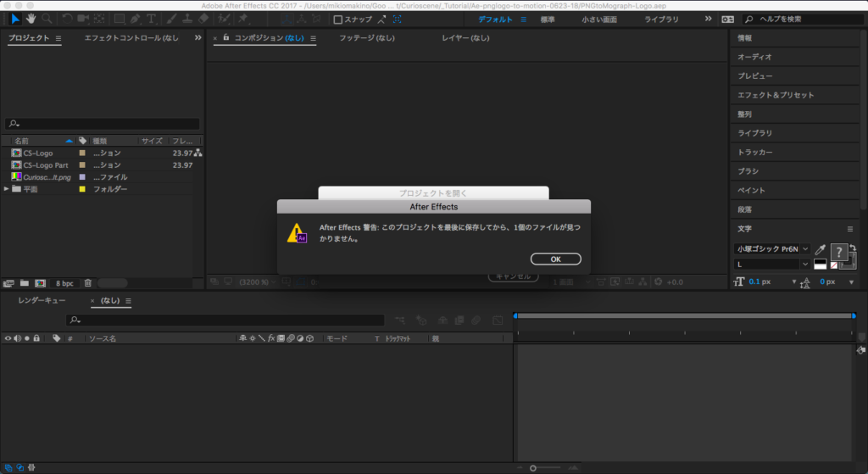Select the Hand tool
Screen dimensions: 868x474
point(31,19)
